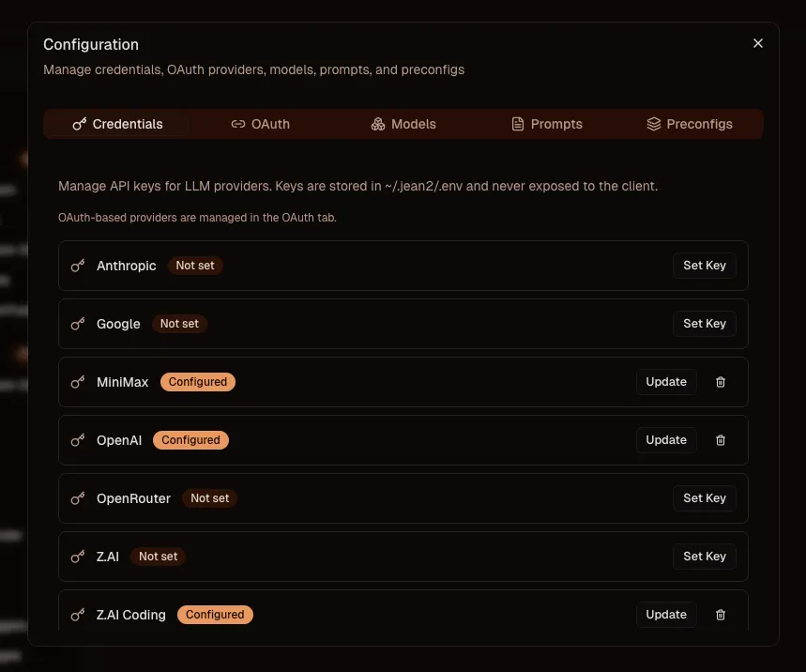Click the 'Manage API keys for LLM providers' description
Image resolution: width=806 pixels, height=672 pixels.
pos(357,186)
